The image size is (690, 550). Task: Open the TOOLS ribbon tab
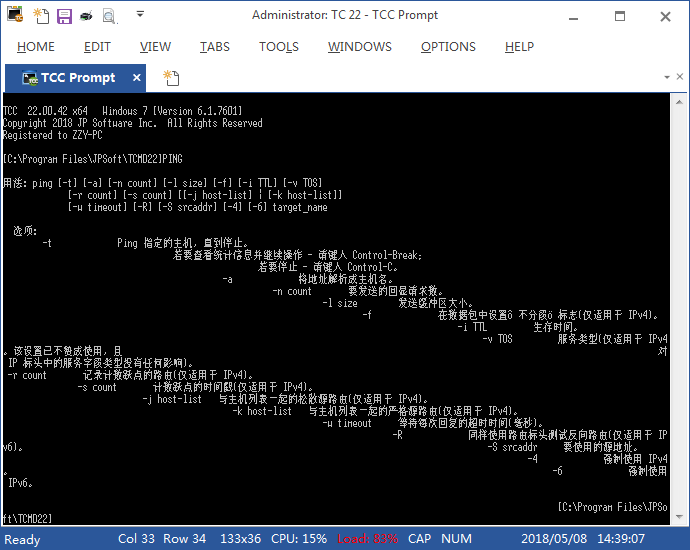(279, 47)
